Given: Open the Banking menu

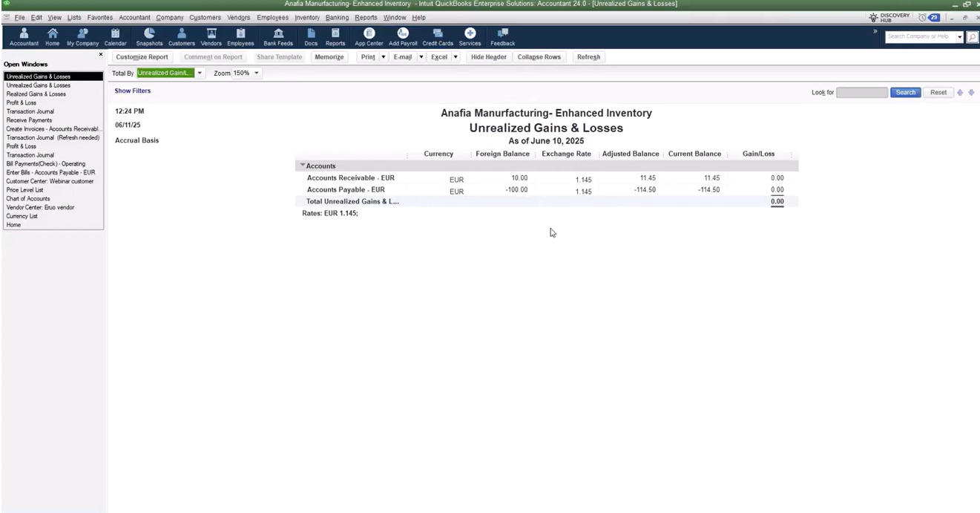Looking at the screenshot, I should point(337,17).
